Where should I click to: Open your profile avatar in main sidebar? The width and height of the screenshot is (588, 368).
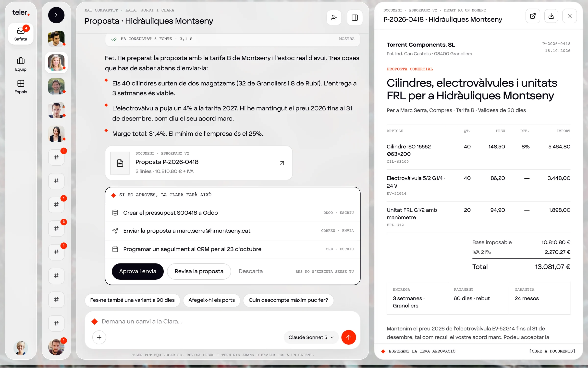pos(21,348)
